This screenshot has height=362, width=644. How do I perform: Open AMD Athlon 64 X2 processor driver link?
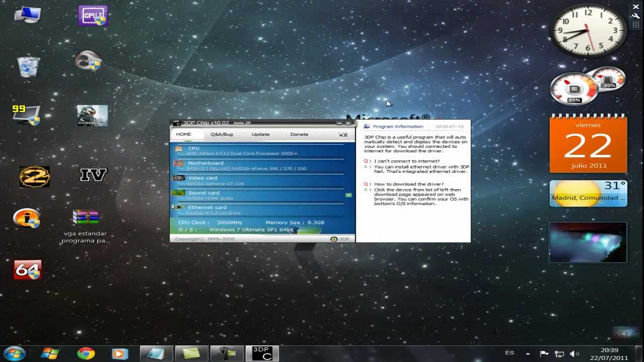click(x=242, y=153)
